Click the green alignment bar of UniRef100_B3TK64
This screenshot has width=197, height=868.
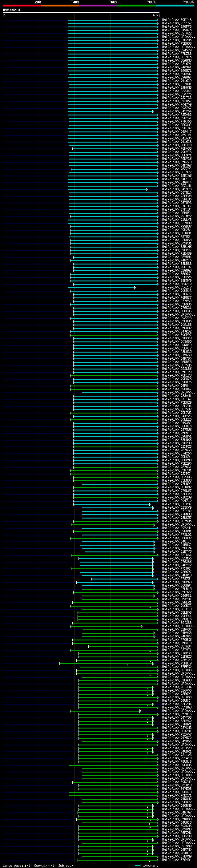(x=115, y=555)
